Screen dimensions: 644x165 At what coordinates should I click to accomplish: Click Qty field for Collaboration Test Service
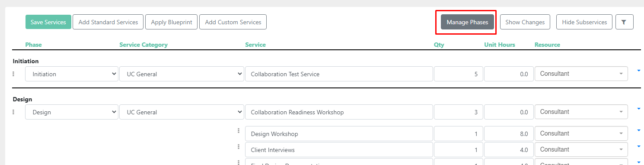[459, 74]
